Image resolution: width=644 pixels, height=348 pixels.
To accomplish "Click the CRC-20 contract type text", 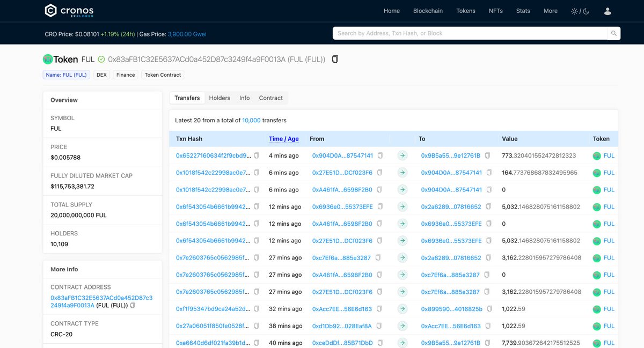I will click(61, 334).
